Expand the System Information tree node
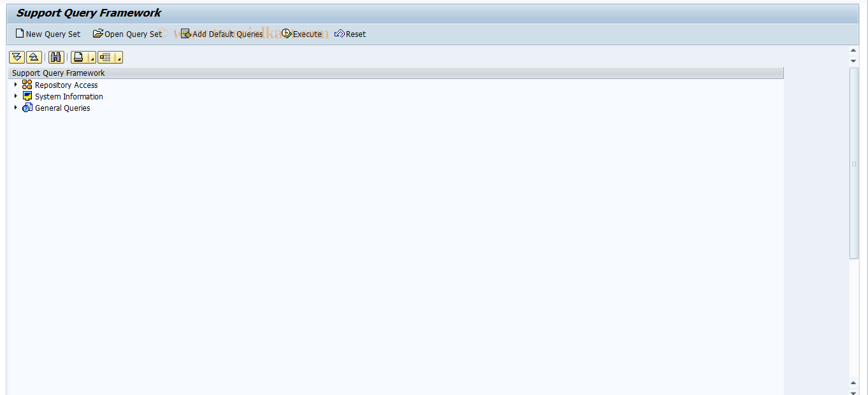Viewport: 868px width, 395px height. click(15, 96)
